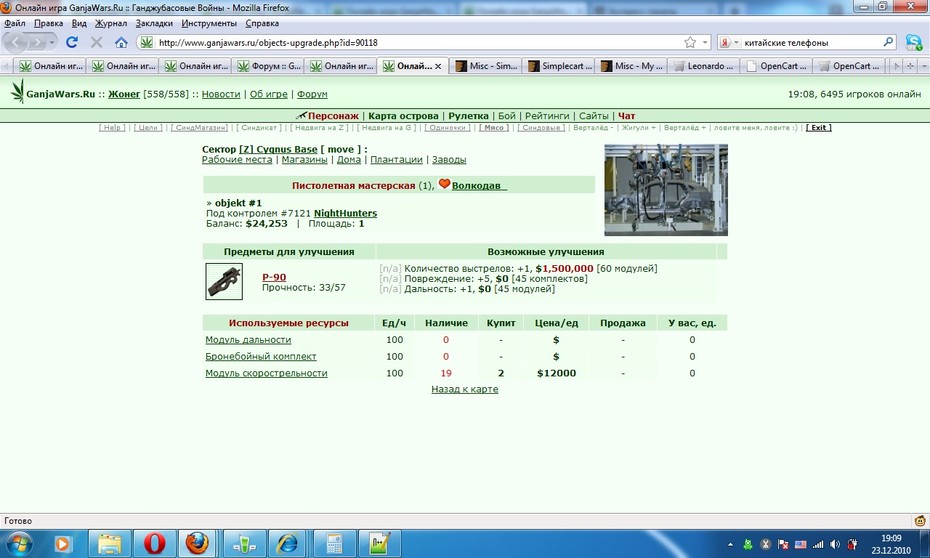Bookmark this page with the star icon
The width and height of the screenshot is (930, 558).
[690, 42]
